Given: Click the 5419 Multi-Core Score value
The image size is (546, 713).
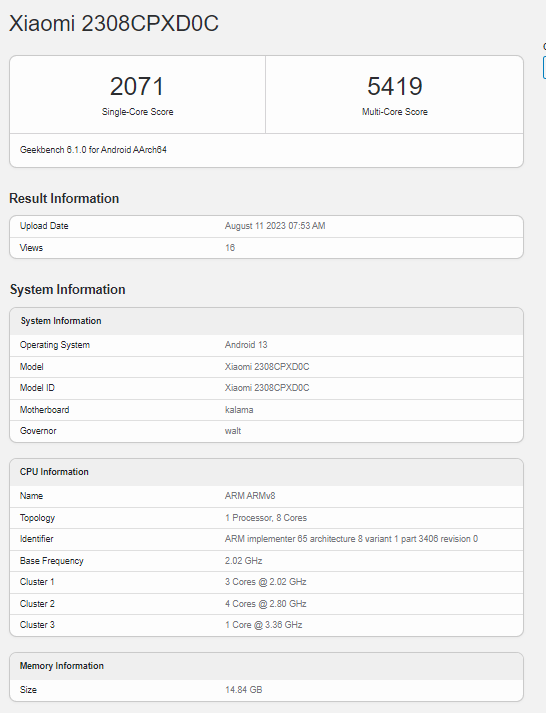Looking at the screenshot, I should click(395, 86).
